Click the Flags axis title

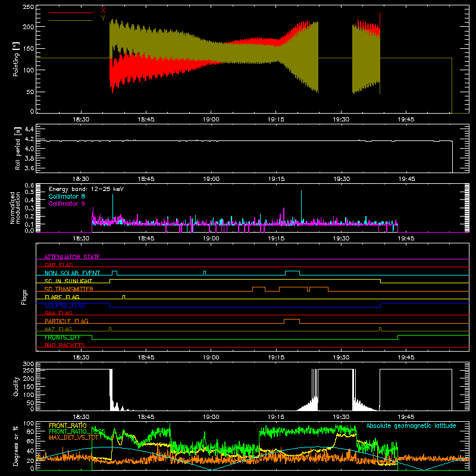pos(24,297)
